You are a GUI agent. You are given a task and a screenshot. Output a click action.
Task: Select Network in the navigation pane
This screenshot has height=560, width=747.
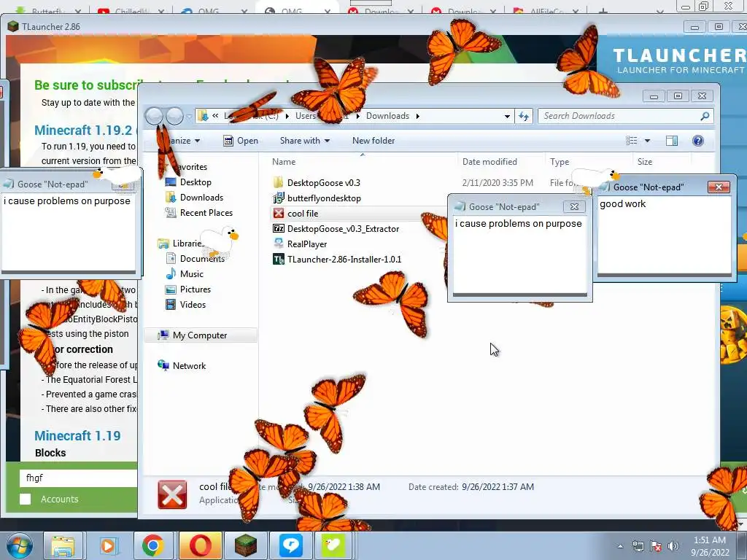(x=189, y=366)
